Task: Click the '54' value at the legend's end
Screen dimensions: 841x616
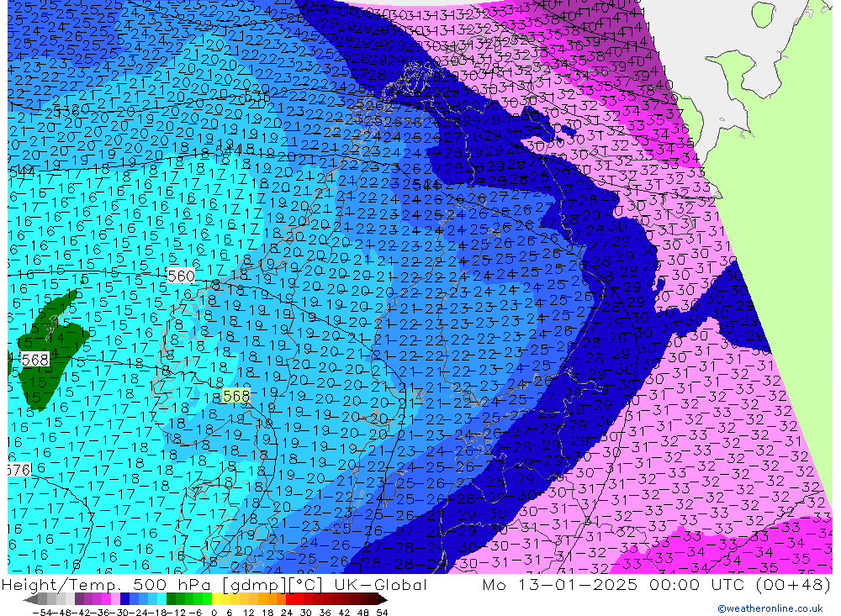Action: tap(382, 613)
